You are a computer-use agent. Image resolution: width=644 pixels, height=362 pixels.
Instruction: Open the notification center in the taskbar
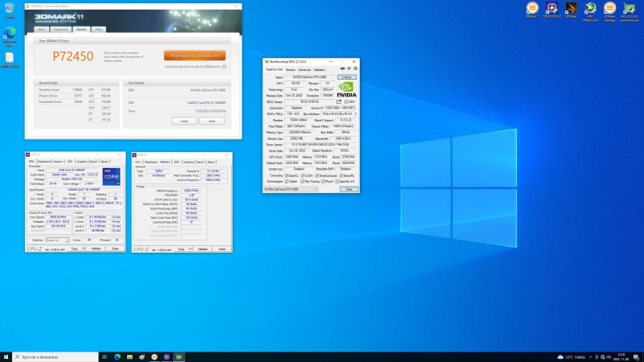[636, 357]
